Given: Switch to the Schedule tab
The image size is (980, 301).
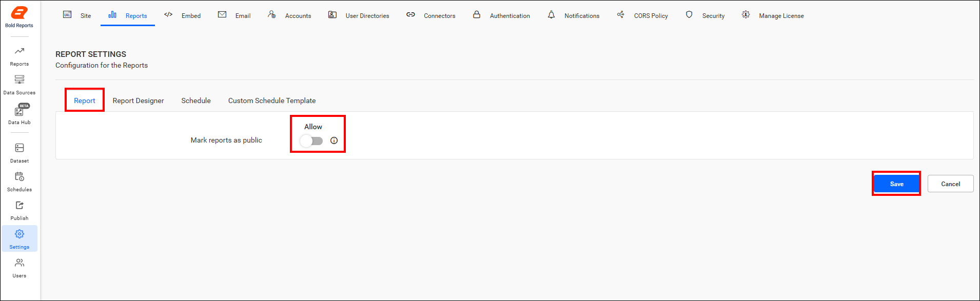Looking at the screenshot, I should tap(196, 101).
